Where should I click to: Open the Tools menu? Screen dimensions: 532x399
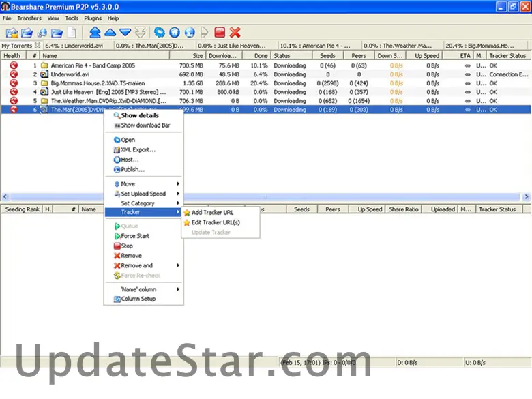pyautogui.click(x=72, y=18)
